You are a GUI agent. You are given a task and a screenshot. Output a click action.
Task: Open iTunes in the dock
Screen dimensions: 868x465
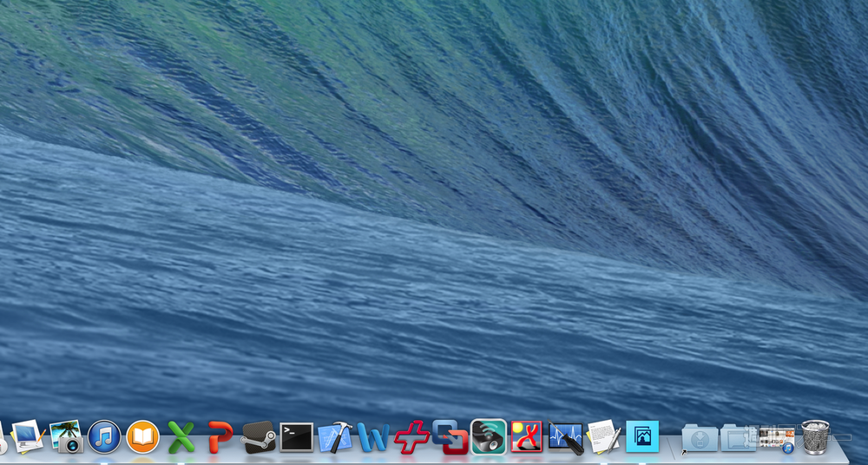tap(104, 436)
